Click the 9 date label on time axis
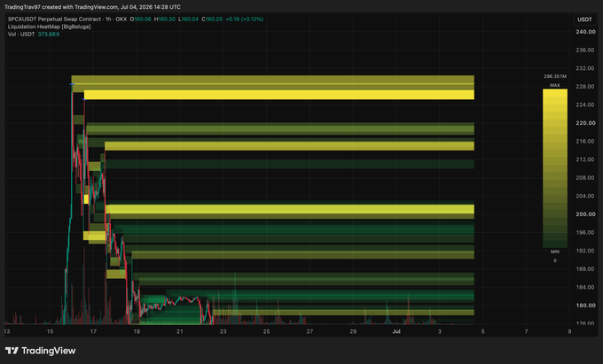Screen dimensions: 603x364 [x=569, y=331]
